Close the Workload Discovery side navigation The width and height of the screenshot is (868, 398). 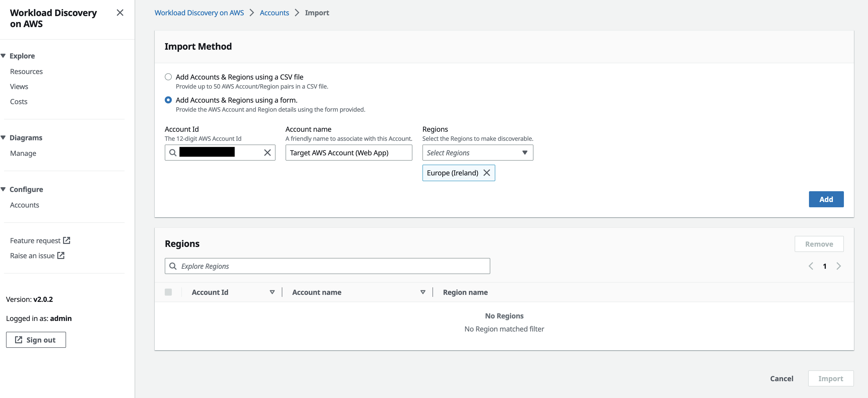pyautogui.click(x=120, y=13)
